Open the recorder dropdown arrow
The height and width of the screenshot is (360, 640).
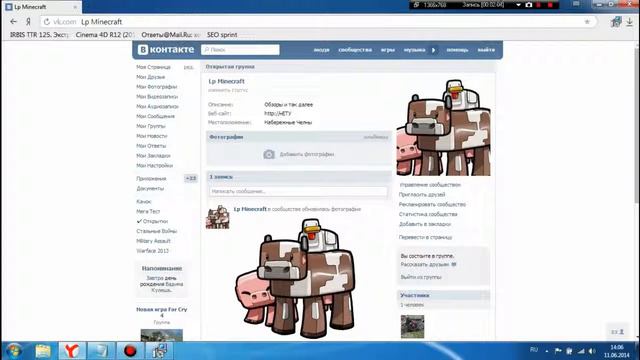tap(518, 5)
